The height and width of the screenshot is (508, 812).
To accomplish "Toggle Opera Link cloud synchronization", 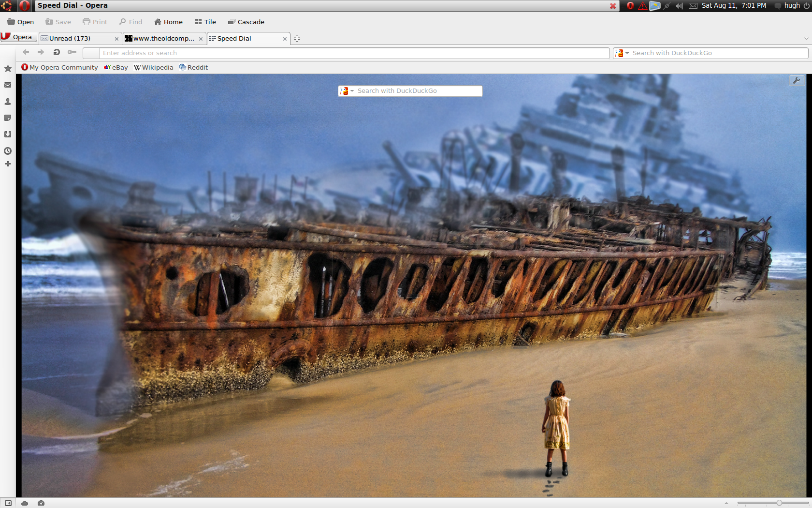I will pyautogui.click(x=25, y=503).
